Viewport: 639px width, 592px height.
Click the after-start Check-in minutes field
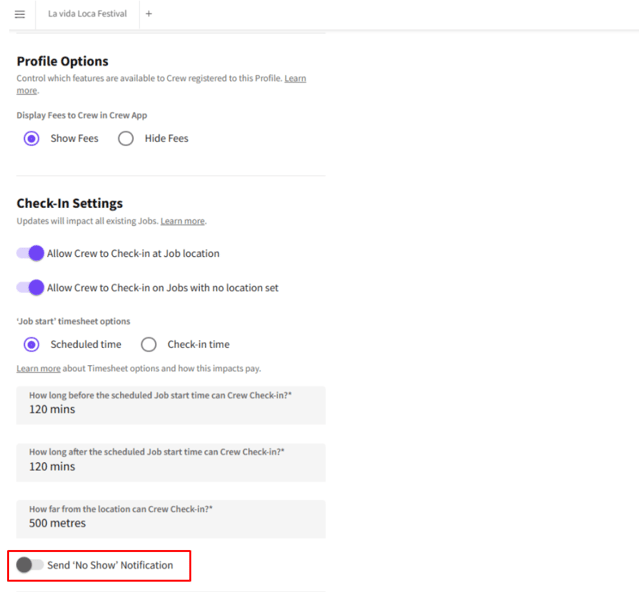[x=170, y=466]
